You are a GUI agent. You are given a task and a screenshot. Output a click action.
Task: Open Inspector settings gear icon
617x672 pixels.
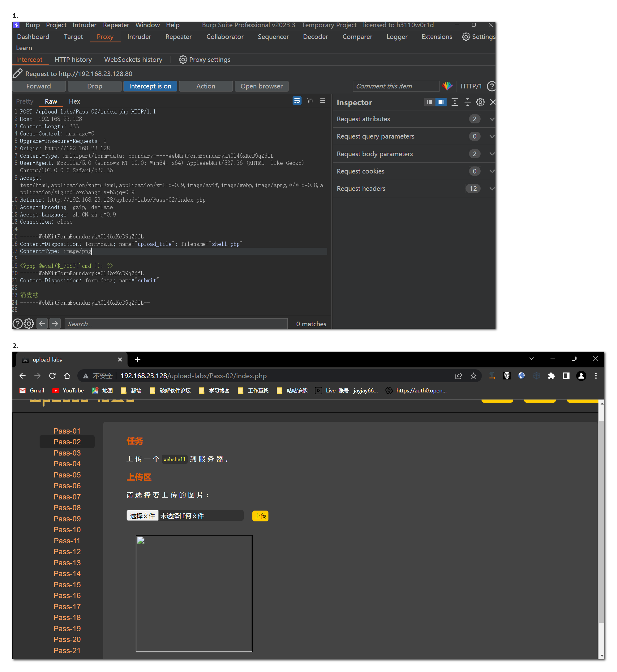coord(480,102)
